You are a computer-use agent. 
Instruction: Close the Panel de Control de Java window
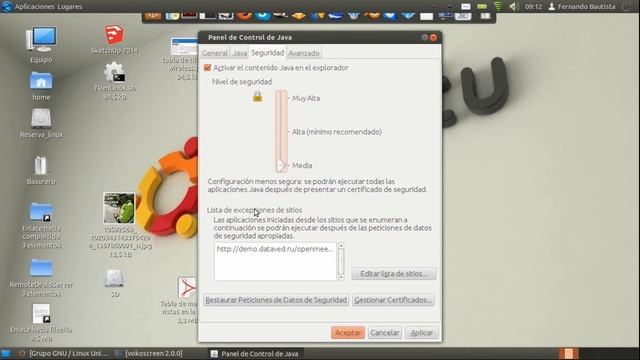pos(433,38)
